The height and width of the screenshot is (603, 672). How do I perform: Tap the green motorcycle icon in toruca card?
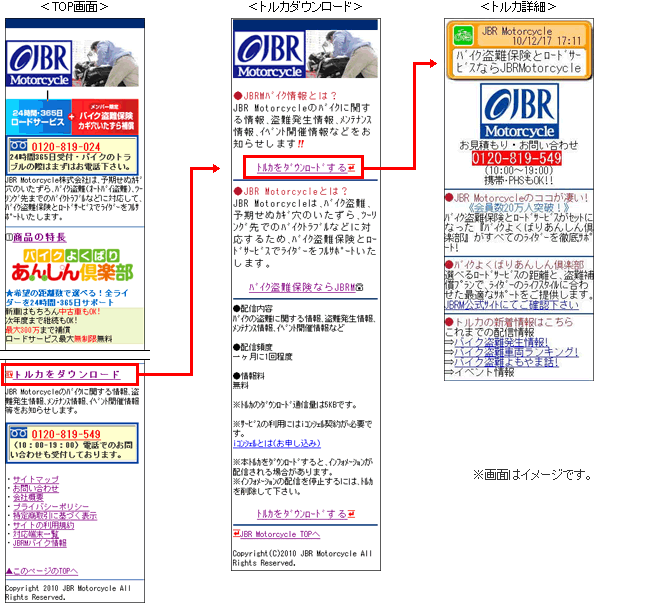463,36
